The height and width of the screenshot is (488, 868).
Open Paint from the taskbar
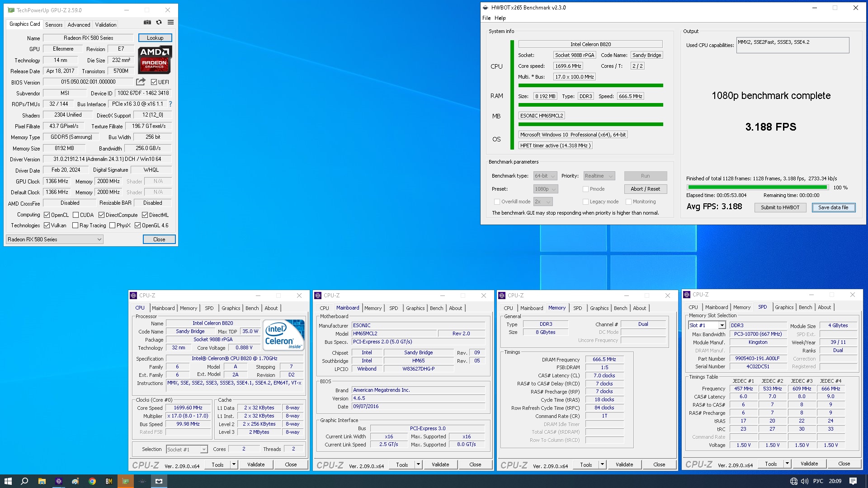pyautogui.click(x=75, y=481)
